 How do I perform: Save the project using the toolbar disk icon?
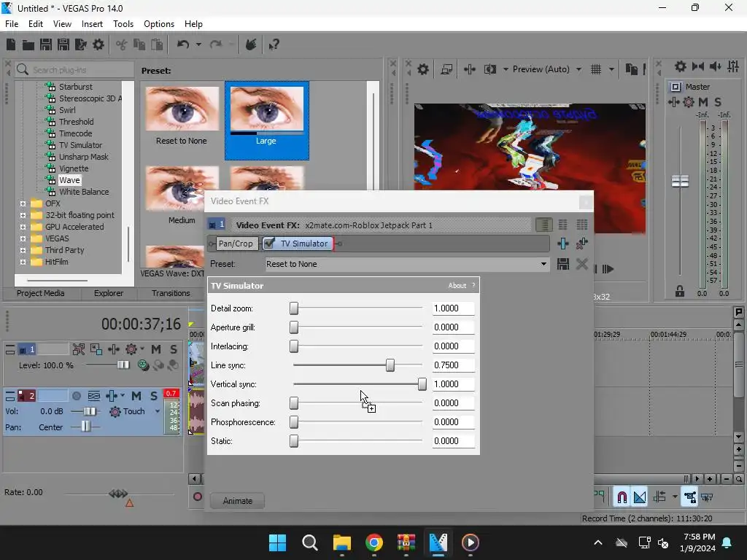[46, 44]
